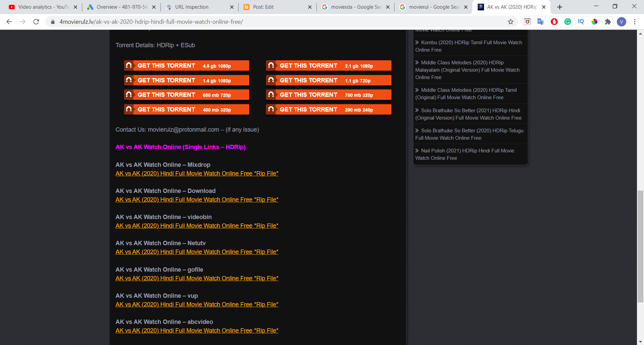The height and width of the screenshot is (345, 644).
Task: Go forward to the next page
Action: (23, 22)
